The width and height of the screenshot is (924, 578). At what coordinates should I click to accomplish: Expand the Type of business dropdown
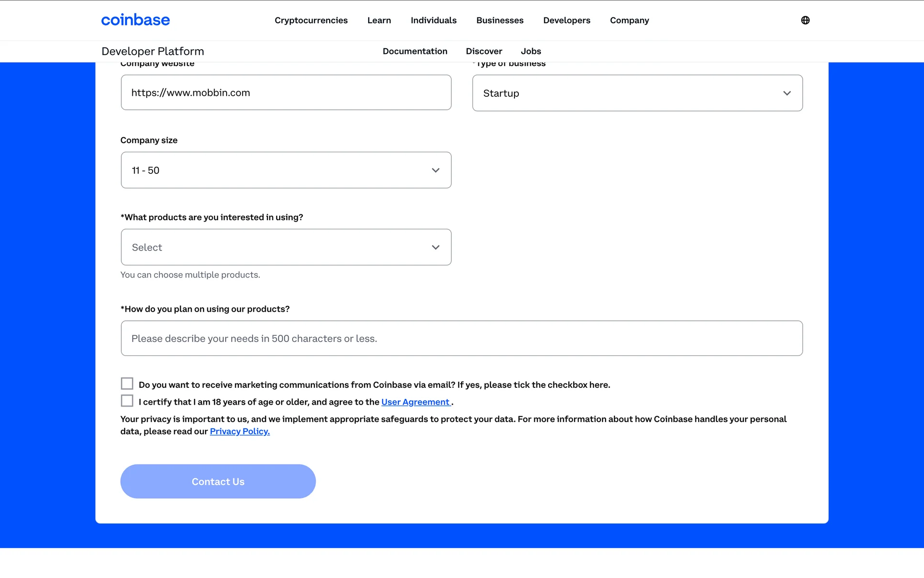click(637, 93)
